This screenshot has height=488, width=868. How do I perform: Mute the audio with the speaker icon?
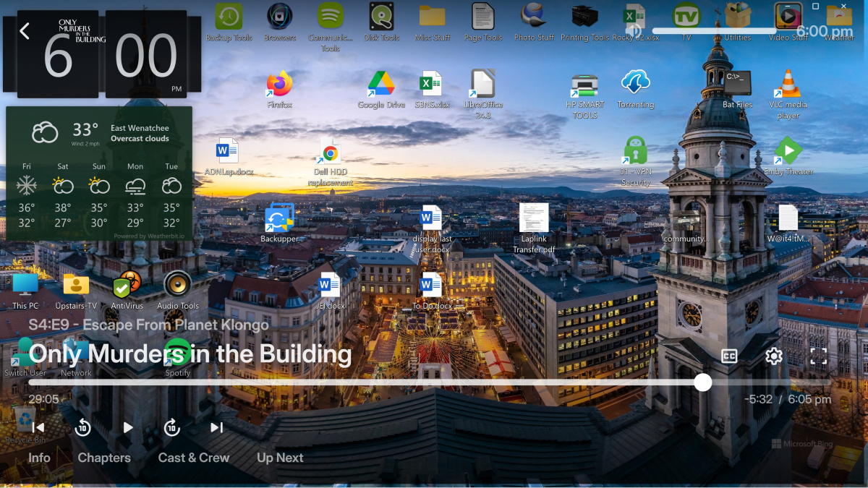tap(634, 30)
